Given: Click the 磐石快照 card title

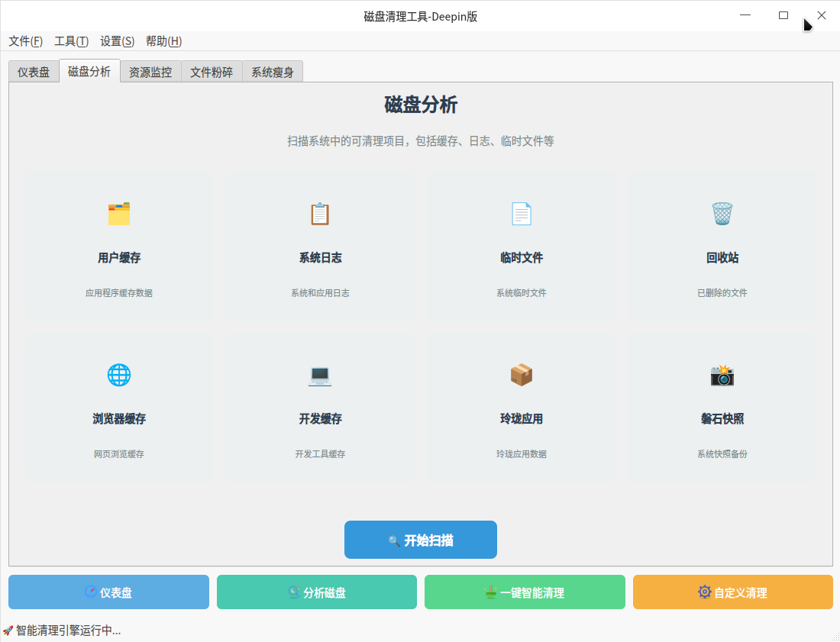Looking at the screenshot, I should click(722, 419).
